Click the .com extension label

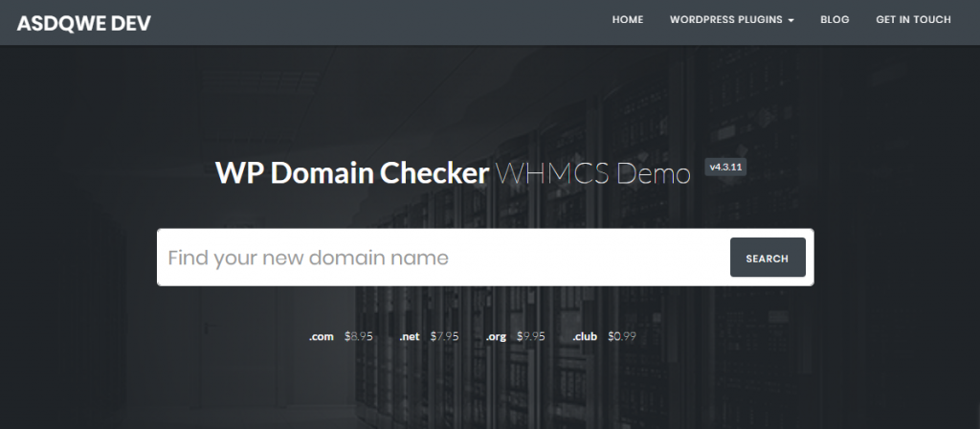[322, 336]
